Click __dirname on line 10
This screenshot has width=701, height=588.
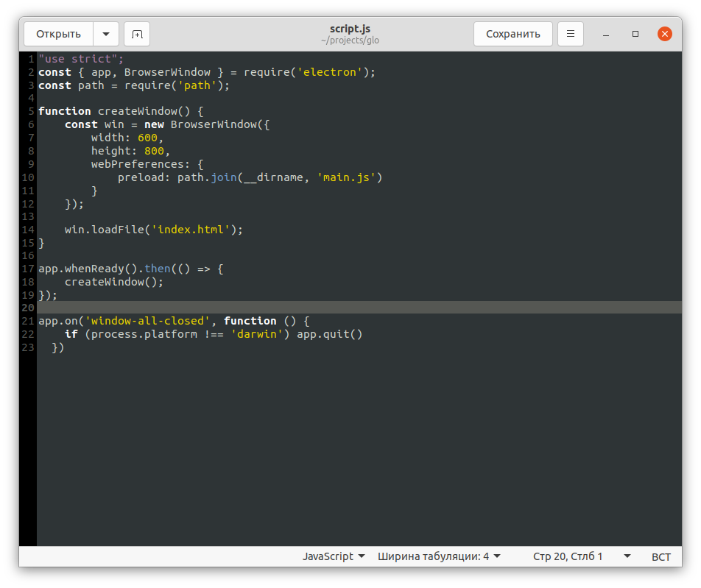point(273,177)
